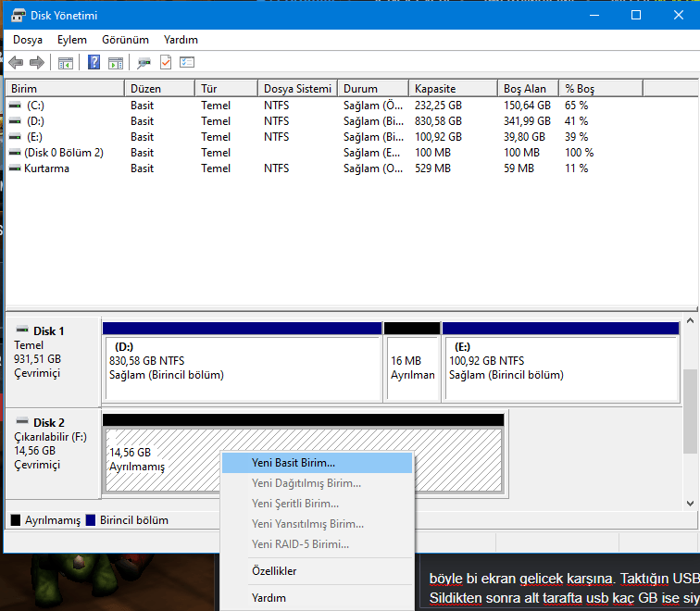Click the black Ayrılmamış legend swatch
The height and width of the screenshot is (611, 700).
click(16, 520)
